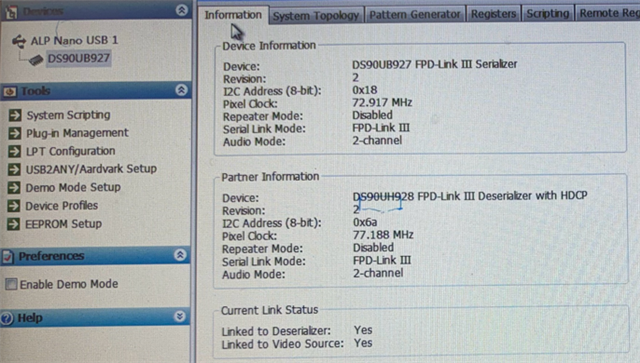
Task: Select the ALP Nano USB 1 device node
Action: [x=74, y=40]
